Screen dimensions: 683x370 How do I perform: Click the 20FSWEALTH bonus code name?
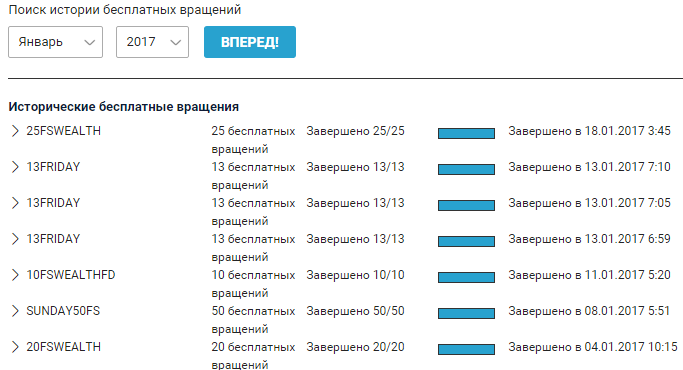64,347
